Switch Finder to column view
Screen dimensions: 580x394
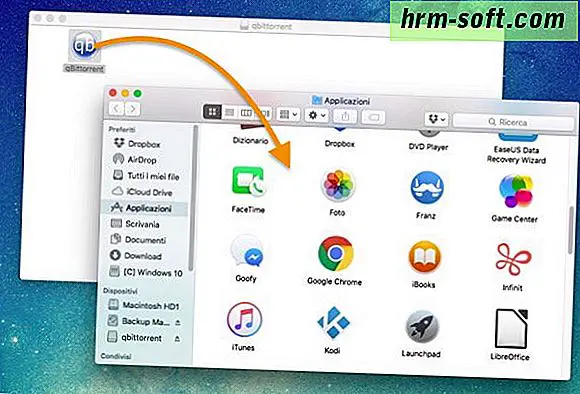point(246,113)
